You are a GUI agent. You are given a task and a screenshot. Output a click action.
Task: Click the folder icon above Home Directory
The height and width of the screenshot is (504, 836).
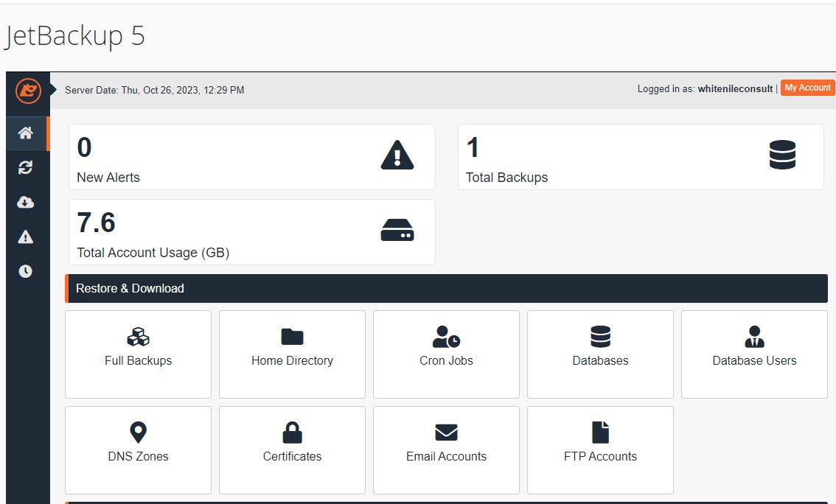click(x=292, y=335)
